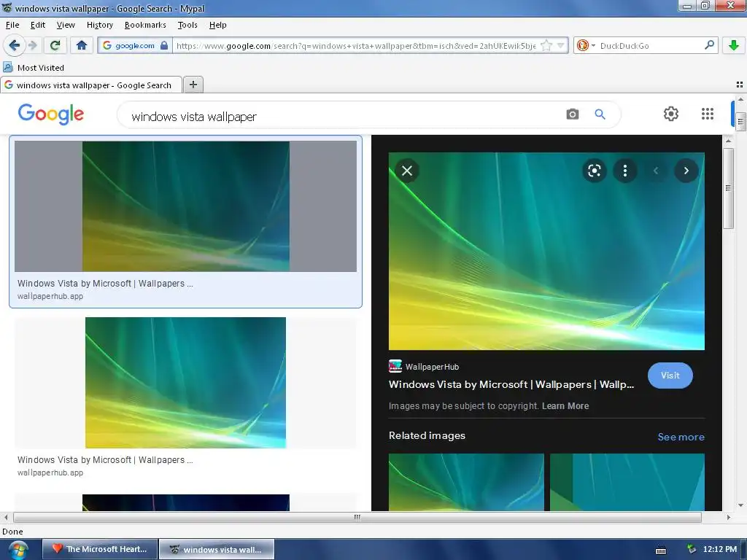
Task: Switch to The Microsoft Heart taskbar window
Action: [100, 549]
